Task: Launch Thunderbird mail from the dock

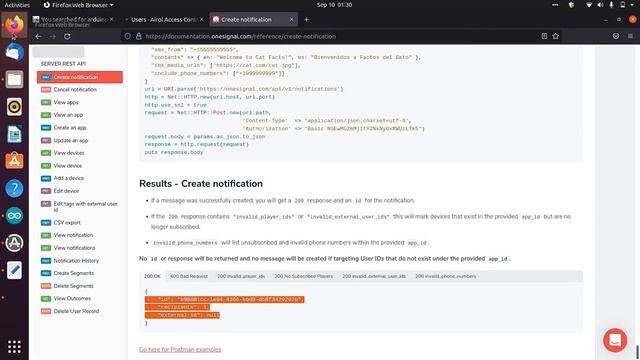Action: (14, 52)
